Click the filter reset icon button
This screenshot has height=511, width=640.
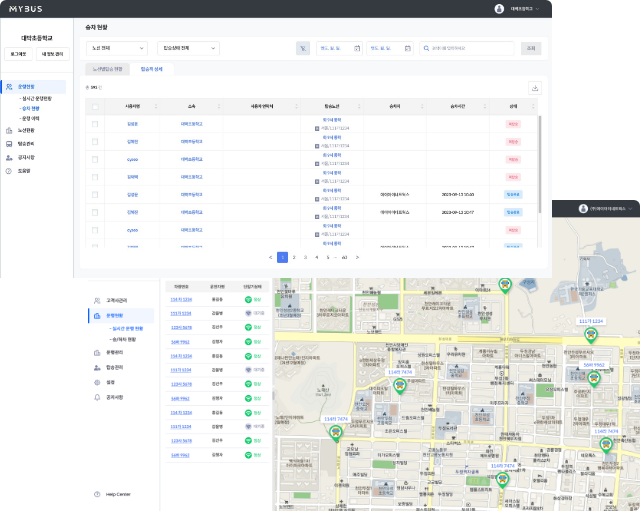pyautogui.click(x=303, y=48)
